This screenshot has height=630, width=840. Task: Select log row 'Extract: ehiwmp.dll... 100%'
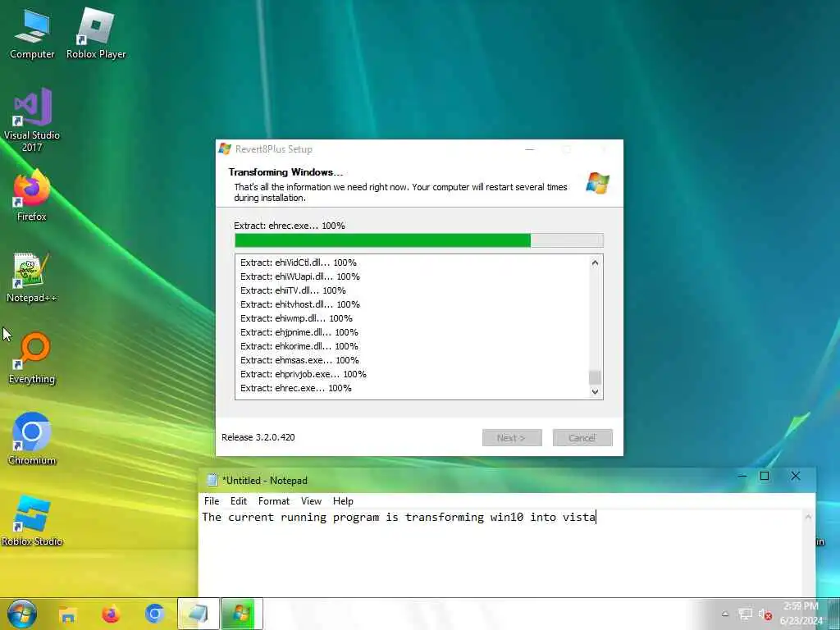[x=296, y=318]
